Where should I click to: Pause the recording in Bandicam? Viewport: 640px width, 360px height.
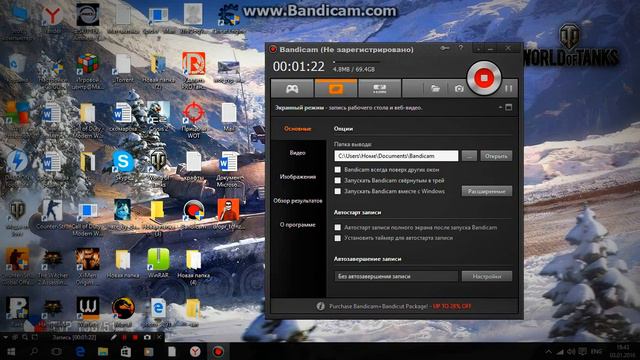(509, 89)
